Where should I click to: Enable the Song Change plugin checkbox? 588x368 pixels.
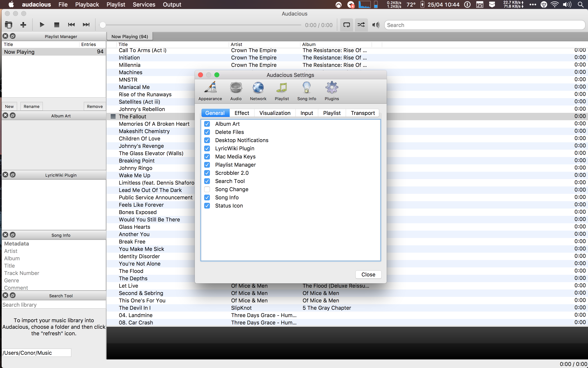(x=207, y=189)
